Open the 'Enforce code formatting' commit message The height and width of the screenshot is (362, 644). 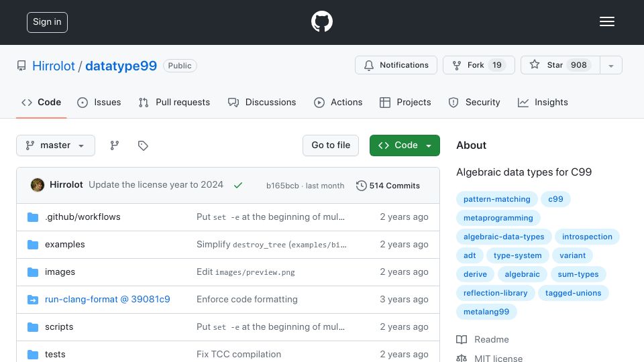247,299
